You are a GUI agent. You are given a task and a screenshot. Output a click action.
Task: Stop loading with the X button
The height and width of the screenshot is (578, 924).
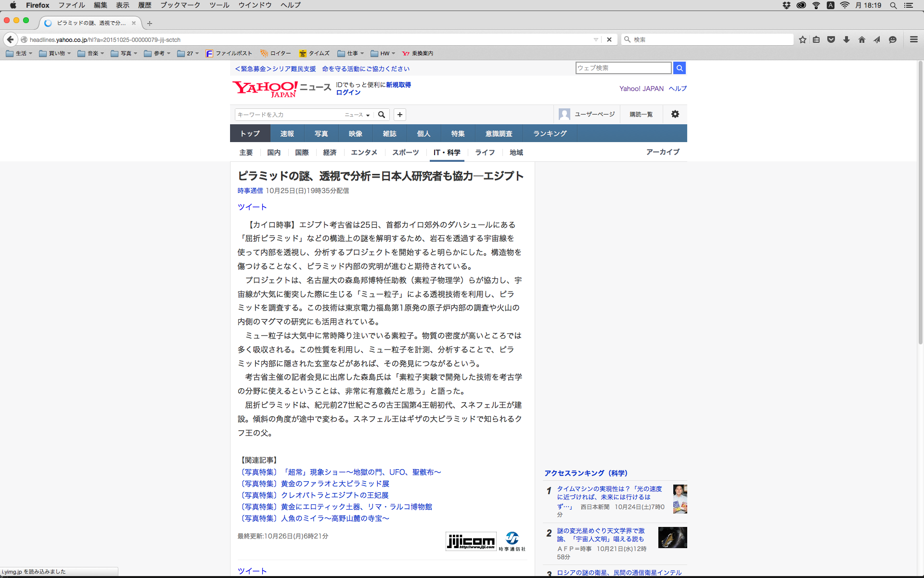pyautogui.click(x=609, y=39)
